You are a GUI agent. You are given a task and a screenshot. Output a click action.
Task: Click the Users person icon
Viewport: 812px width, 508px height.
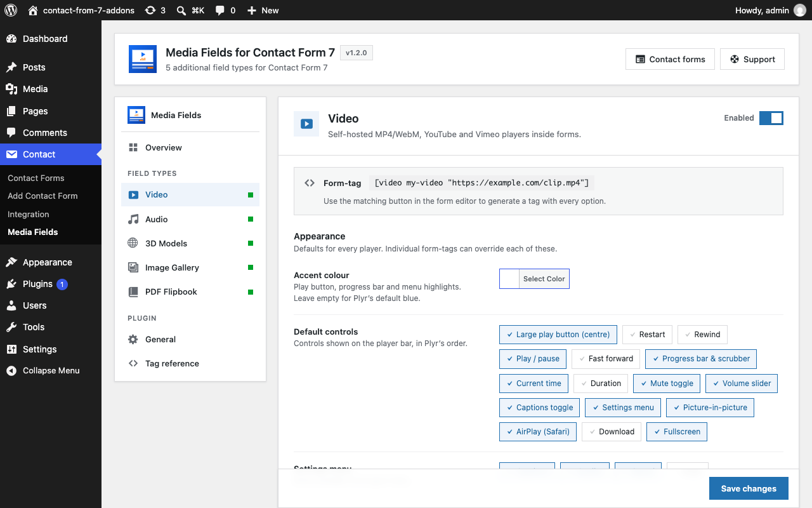(11, 305)
